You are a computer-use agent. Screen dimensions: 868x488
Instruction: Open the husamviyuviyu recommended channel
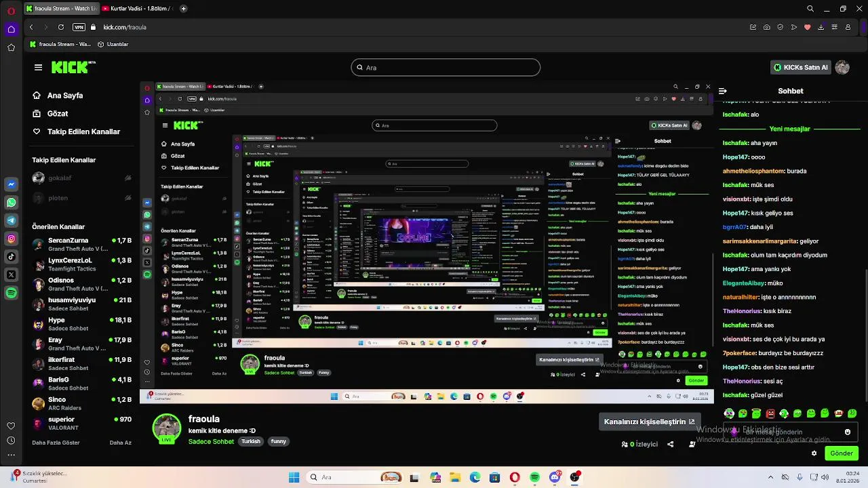tap(81, 304)
